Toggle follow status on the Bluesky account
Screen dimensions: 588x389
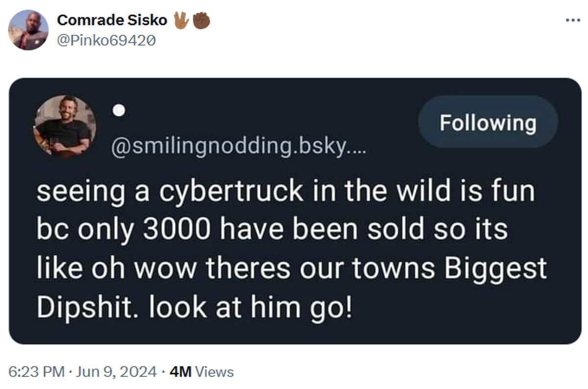[x=487, y=123]
